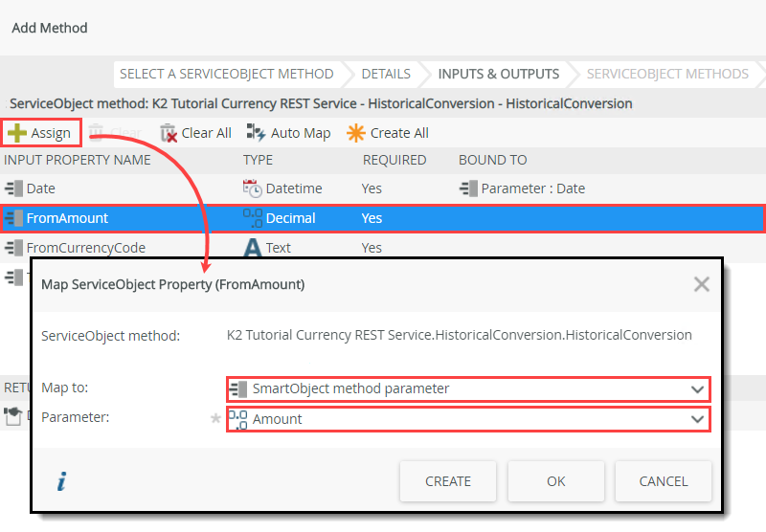This screenshot has width=766, height=532.
Task: Click the Clear All label
Action: pos(206,133)
